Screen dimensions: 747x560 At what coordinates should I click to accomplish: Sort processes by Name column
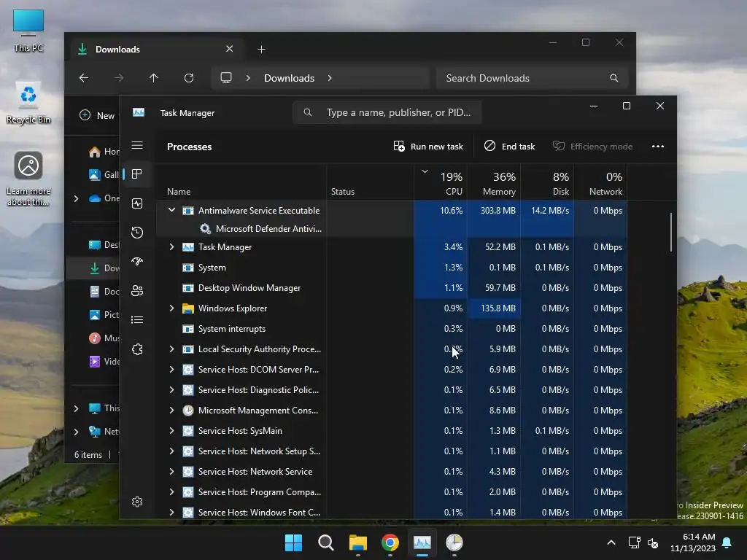(x=241, y=183)
